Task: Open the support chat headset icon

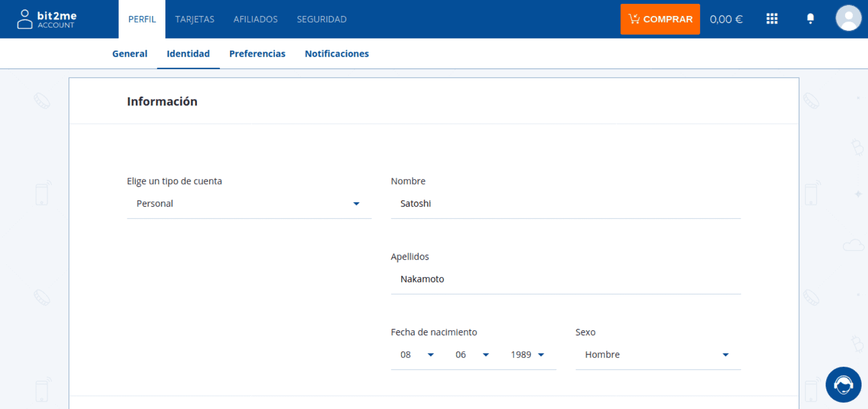Action: pyautogui.click(x=843, y=384)
